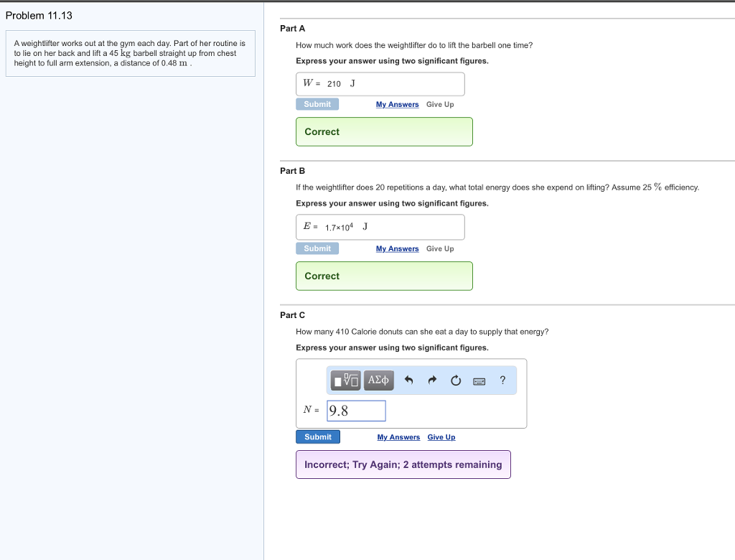Click the undo arrow in answer toolbar

click(x=408, y=381)
